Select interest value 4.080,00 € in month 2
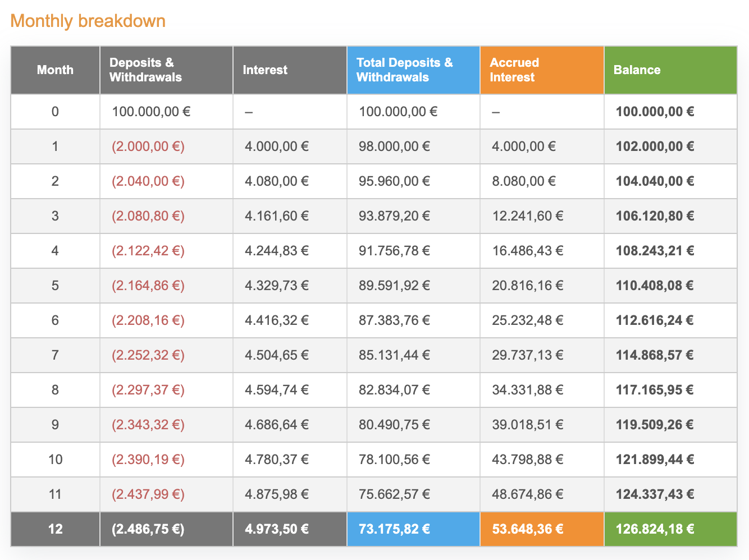Image resolution: width=749 pixels, height=560 pixels. [277, 181]
